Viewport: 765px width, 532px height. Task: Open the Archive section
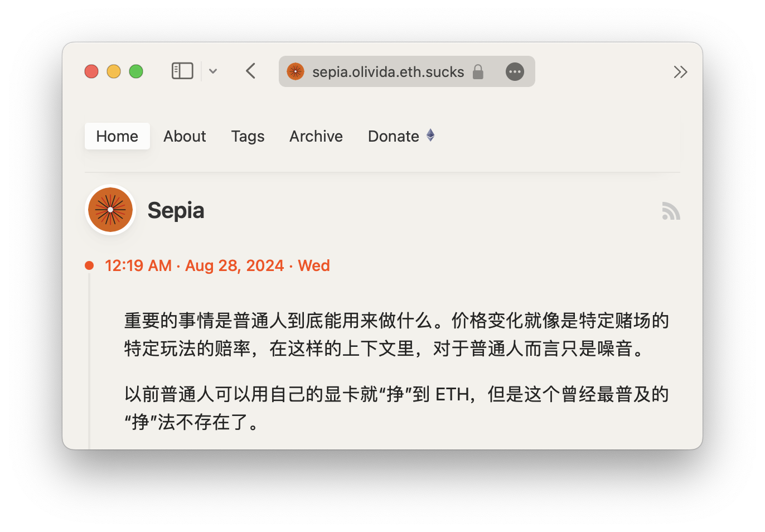[316, 136]
